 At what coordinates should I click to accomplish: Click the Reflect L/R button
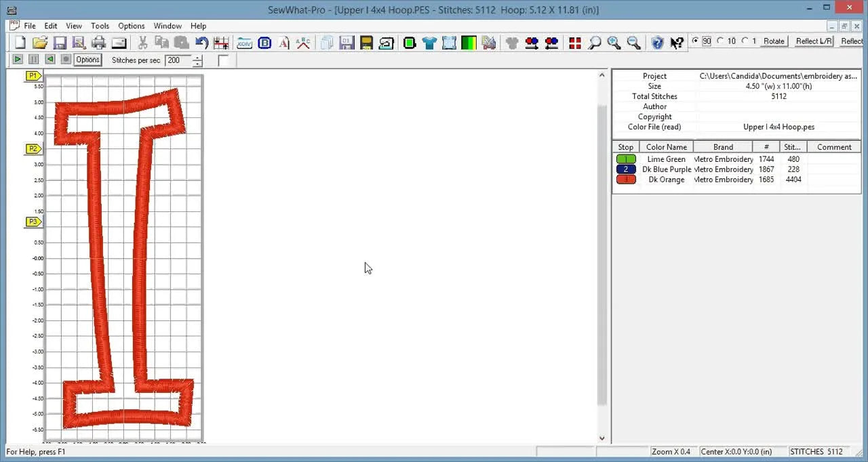(813, 41)
